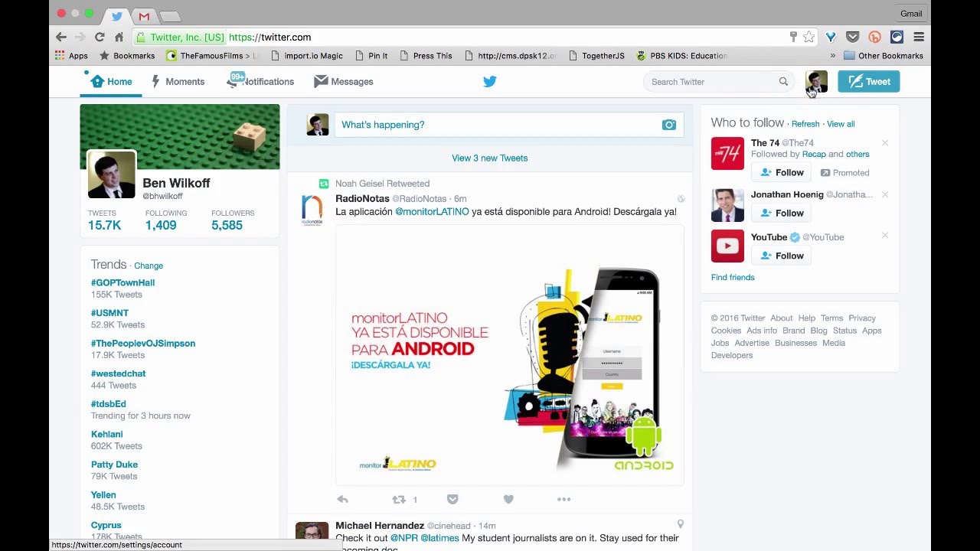Open the Apps bookmarks shortcut

point(71,56)
